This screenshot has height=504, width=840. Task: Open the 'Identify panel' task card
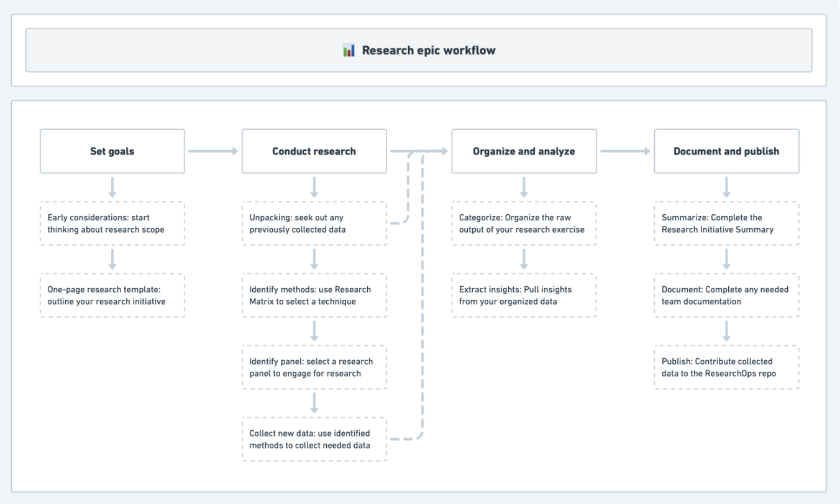[314, 367]
